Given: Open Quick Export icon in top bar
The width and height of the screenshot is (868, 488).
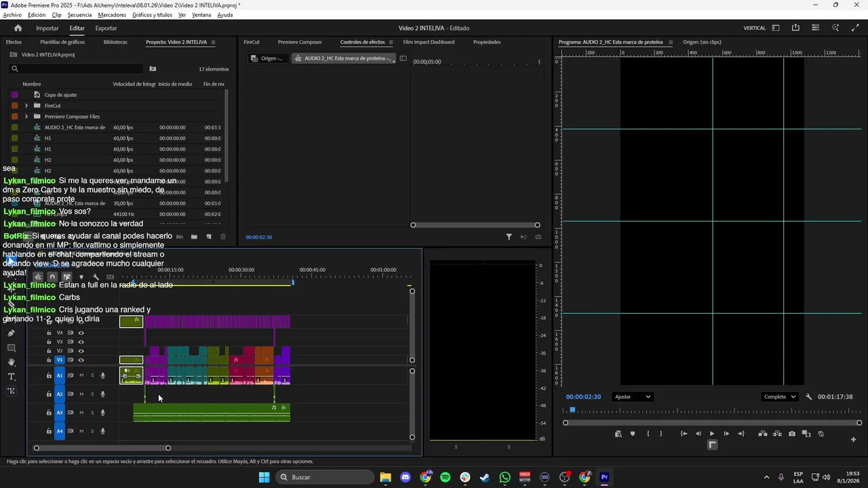Looking at the screenshot, I should (x=795, y=28).
